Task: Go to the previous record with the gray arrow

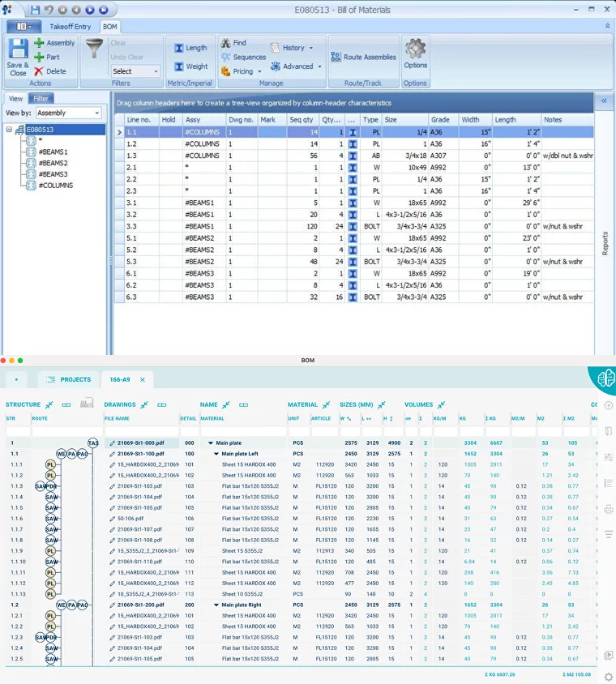Action: point(76,9)
